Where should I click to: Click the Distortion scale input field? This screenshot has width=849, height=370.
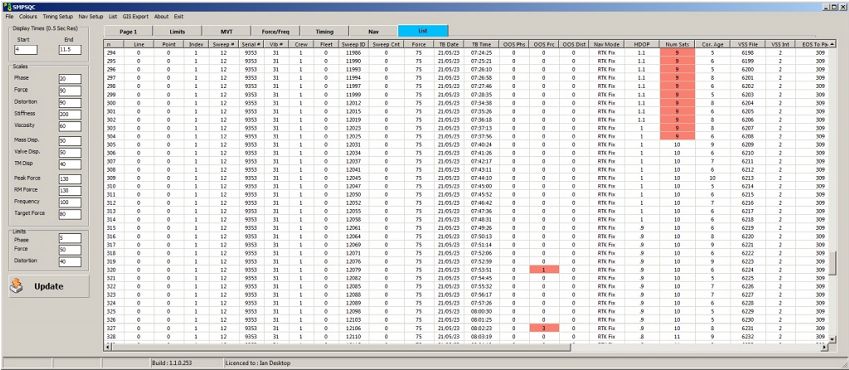70,103
